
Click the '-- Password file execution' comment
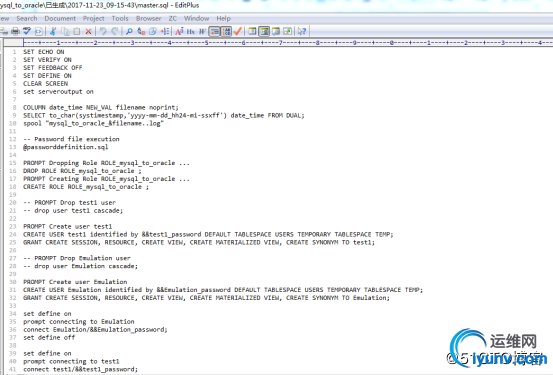(71, 139)
